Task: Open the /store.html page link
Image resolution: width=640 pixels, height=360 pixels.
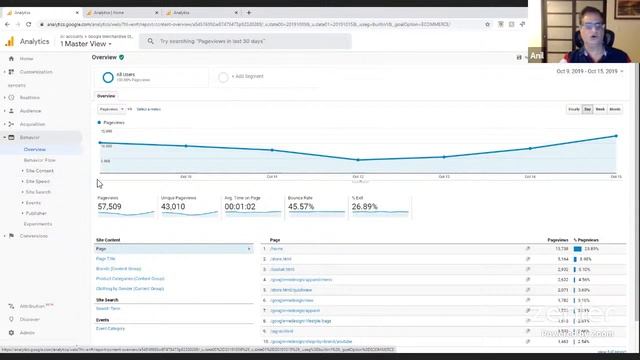Action: click(x=281, y=259)
